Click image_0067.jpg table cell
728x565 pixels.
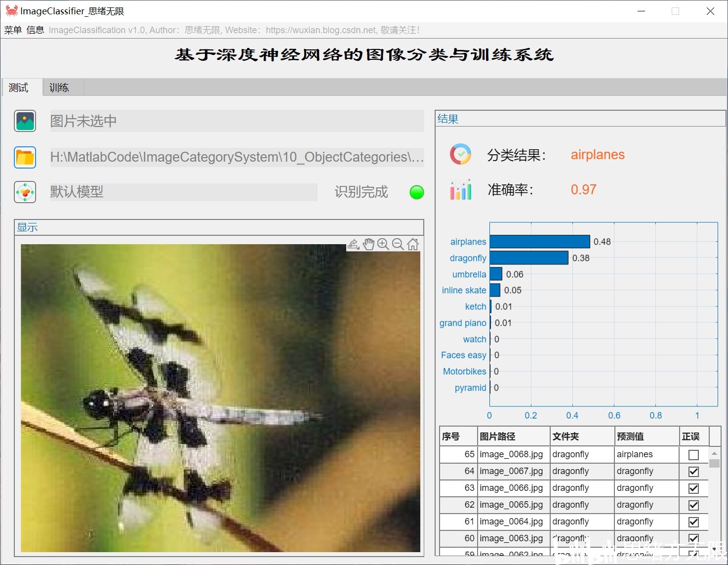(514, 471)
